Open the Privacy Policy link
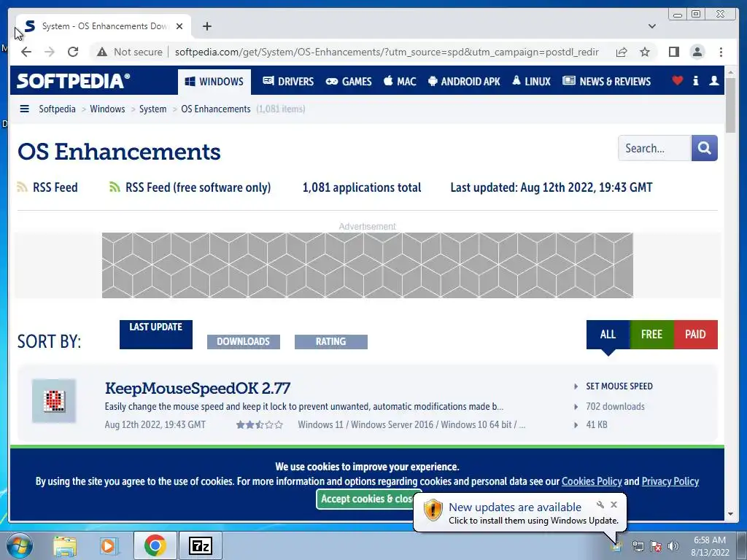 click(x=670, y=481)
